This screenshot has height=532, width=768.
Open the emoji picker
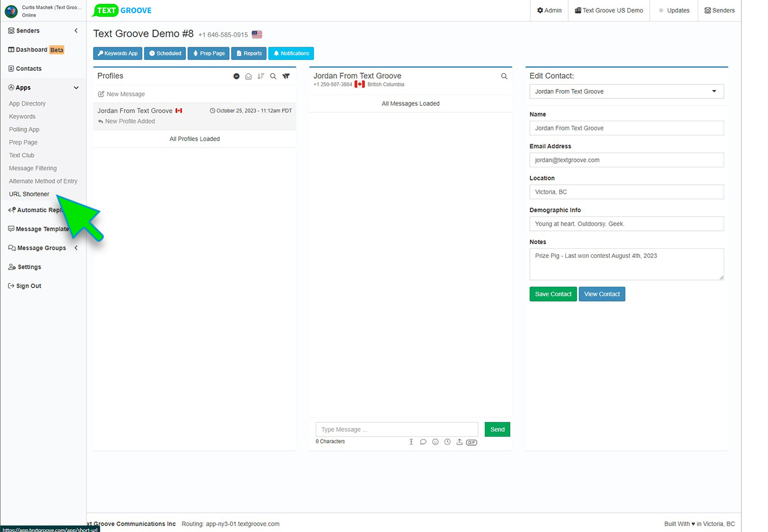[435, 442]
